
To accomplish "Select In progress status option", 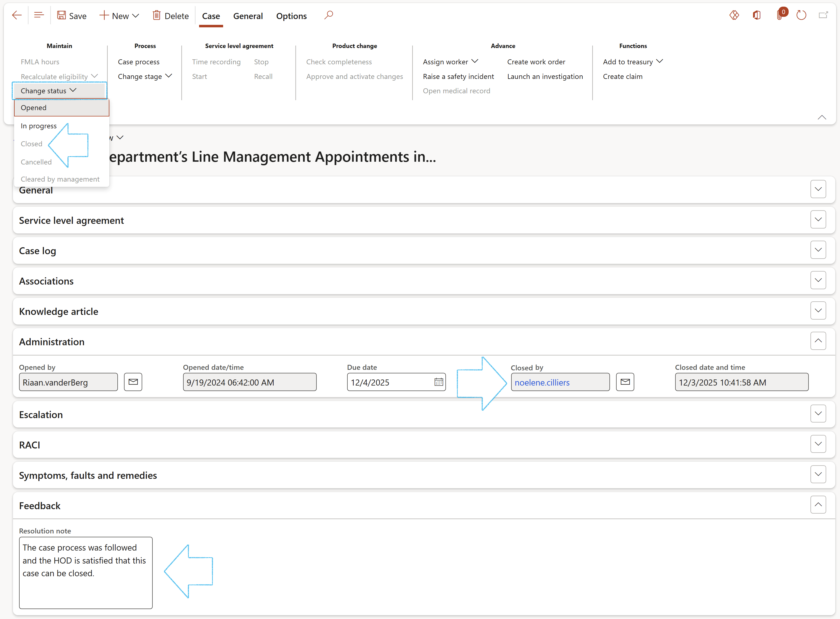I will click(x=39, y=126).
